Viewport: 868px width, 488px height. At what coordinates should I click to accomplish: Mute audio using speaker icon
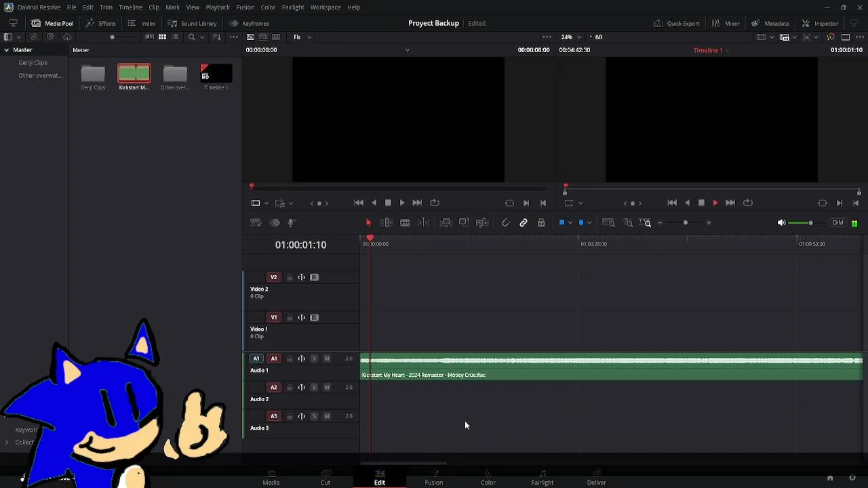(x=781, y=223)
